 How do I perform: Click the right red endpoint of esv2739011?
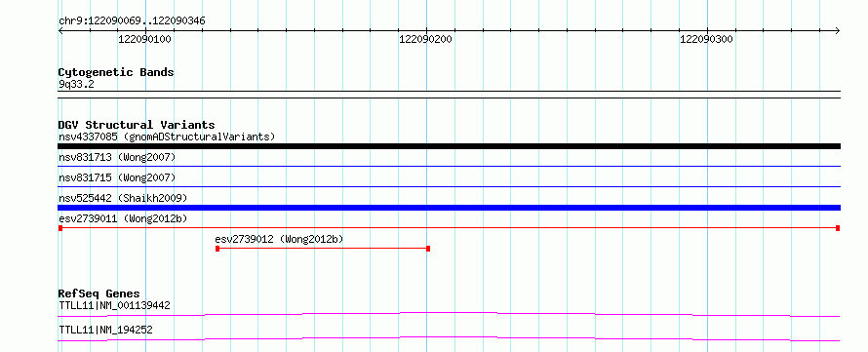(838, 228)
